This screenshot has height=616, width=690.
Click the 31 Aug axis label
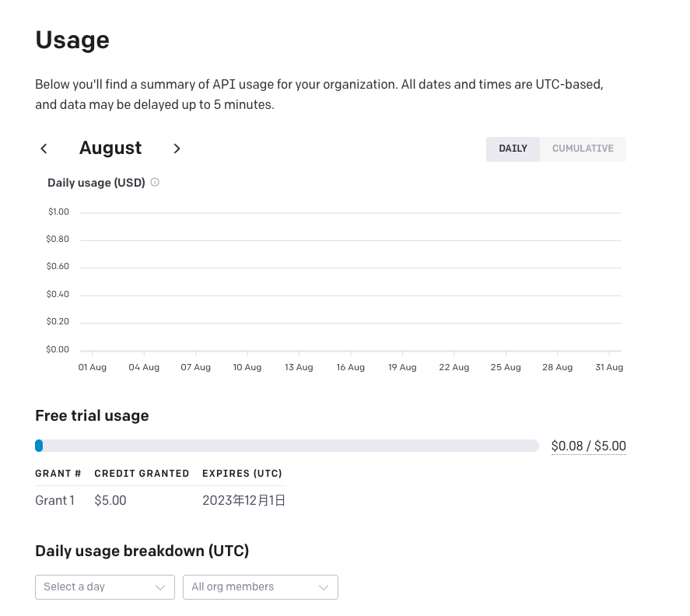pyautogui.click(x=609, y=367)
